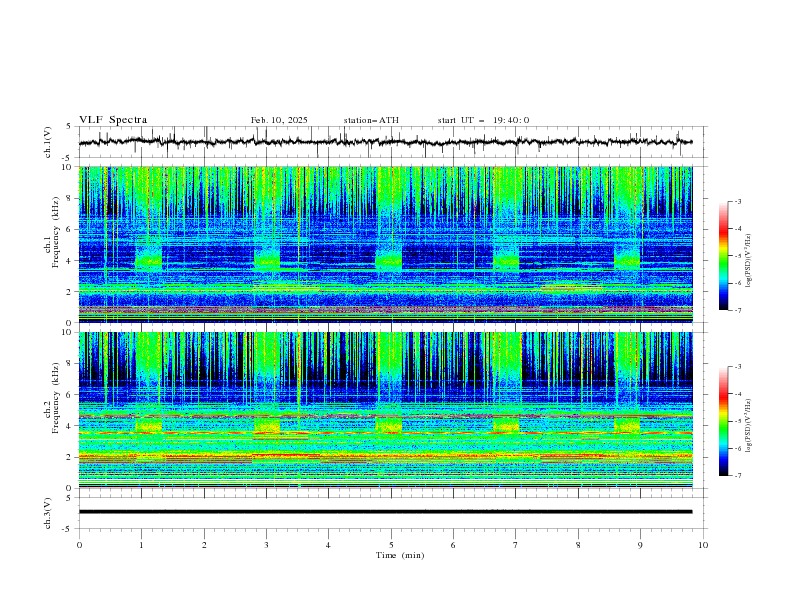Click the 'Time (min)' axis label
The height and width of the screenshot is (612, 792).
tap(400, 555)
